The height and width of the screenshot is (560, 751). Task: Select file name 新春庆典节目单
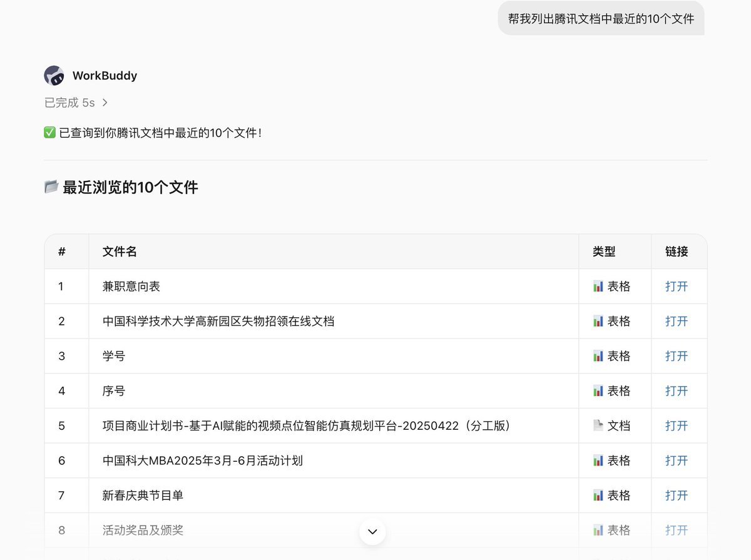[x=143, y=496]
